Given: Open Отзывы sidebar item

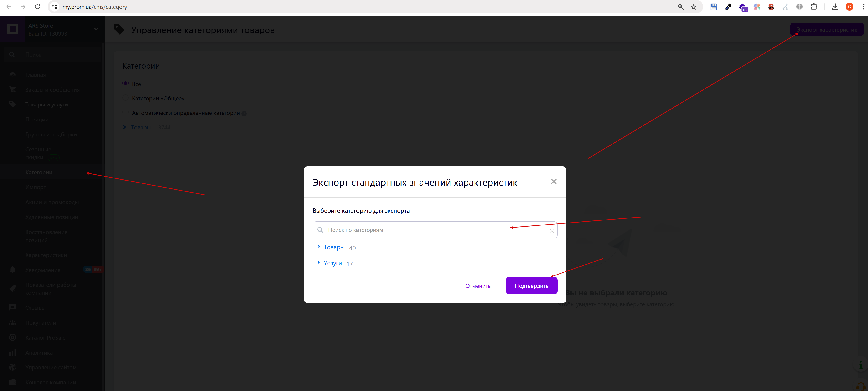Looking at the screenshot, I should click(35, 308).
